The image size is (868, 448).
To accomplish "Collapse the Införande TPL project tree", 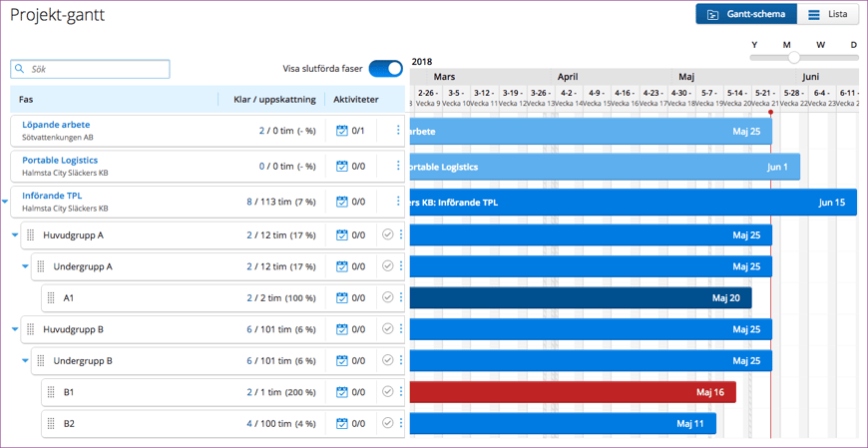I will tap(5, 202).
